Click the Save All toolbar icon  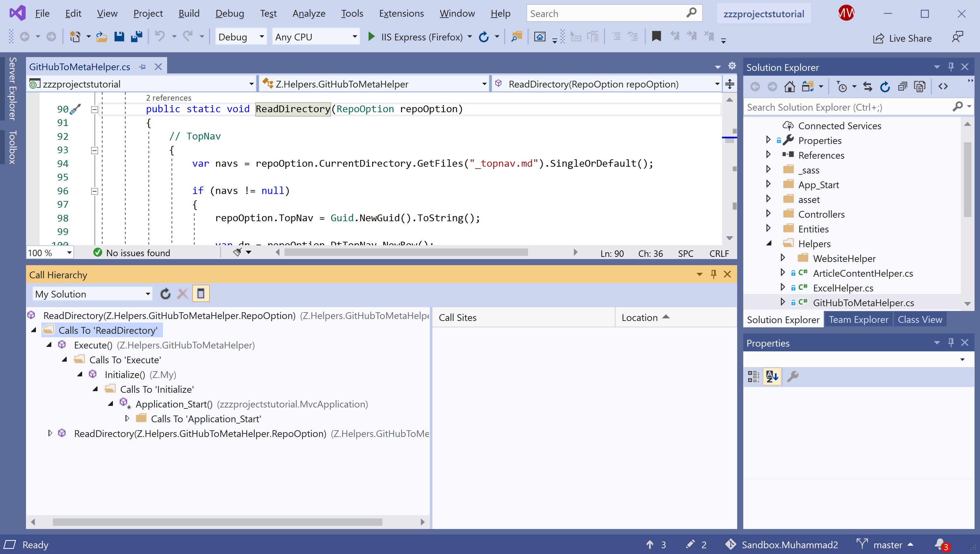(x=136, y=37)
